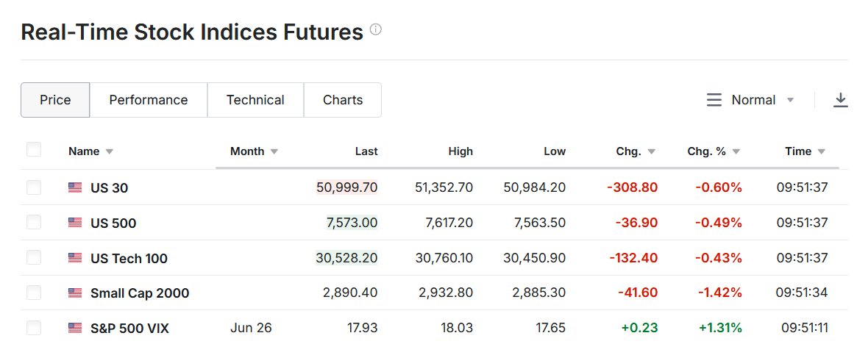Open the S&P 500 VIX link
This screenshot has width=868, height=344.
point(129,329)
